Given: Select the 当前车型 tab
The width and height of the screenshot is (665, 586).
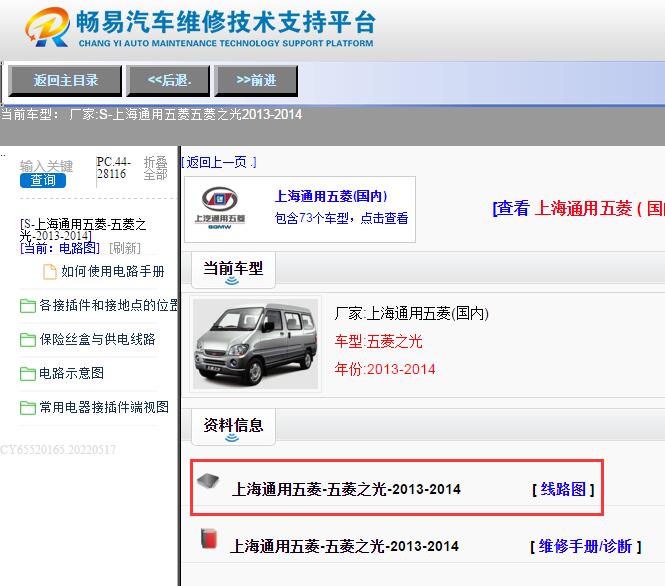Looking at the screenshot, I should [x=233, y=270].
